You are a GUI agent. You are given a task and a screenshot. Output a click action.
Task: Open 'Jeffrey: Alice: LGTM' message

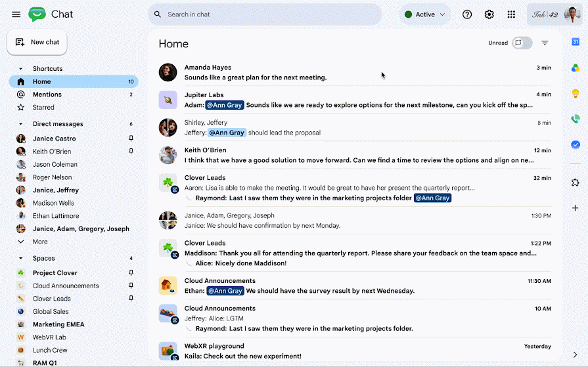point(214,318)
